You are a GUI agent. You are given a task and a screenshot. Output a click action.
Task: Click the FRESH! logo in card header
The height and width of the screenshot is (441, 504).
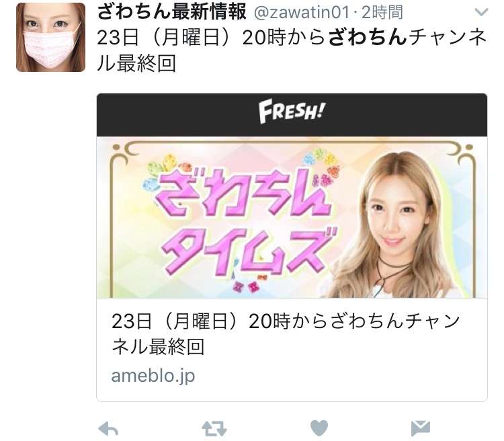(x=292, y=112)
